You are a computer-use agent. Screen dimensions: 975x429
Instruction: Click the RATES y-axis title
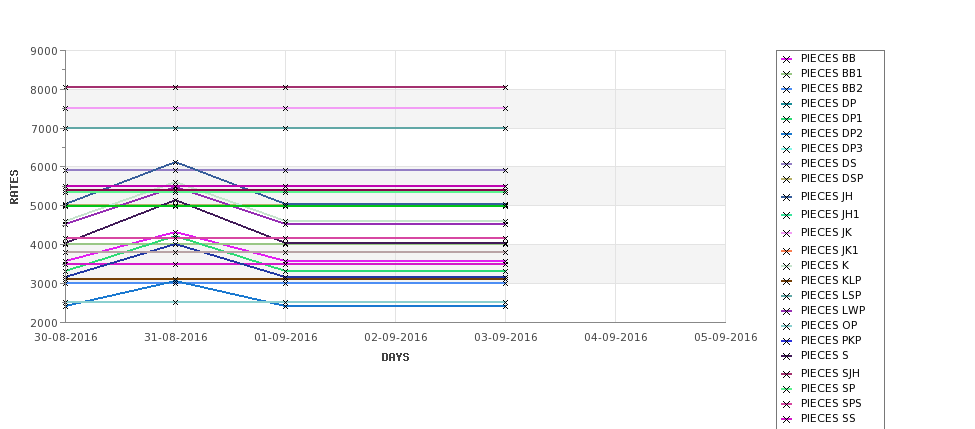point(14,187)
